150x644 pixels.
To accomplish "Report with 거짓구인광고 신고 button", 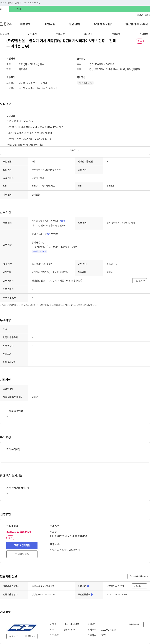I will pyautogui.click(x=139, y=576).
